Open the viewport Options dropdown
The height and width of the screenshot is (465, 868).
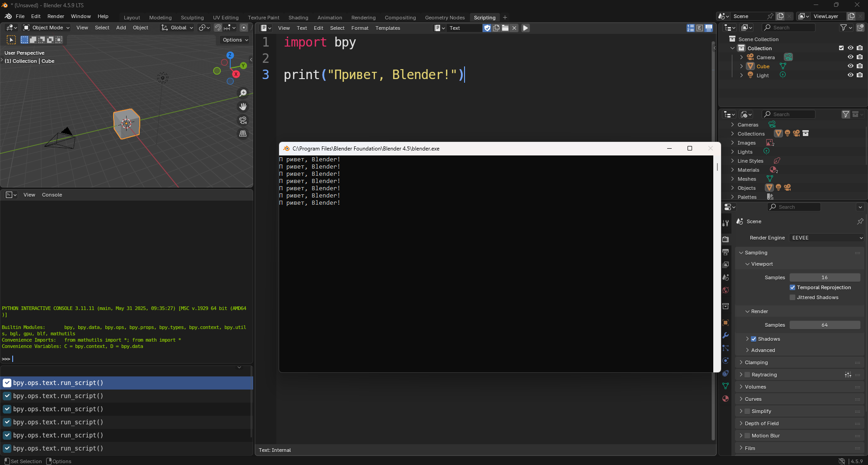click(235, 40)
